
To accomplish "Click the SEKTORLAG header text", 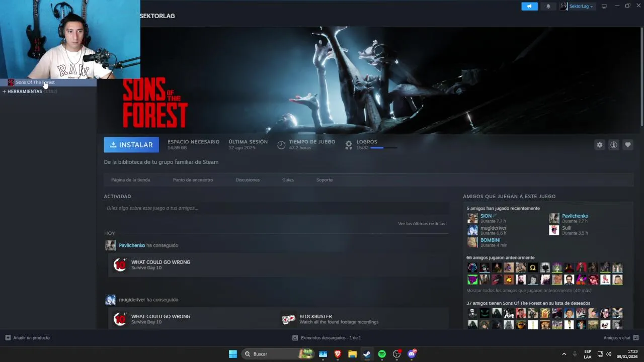I will [x=157, y=16].
